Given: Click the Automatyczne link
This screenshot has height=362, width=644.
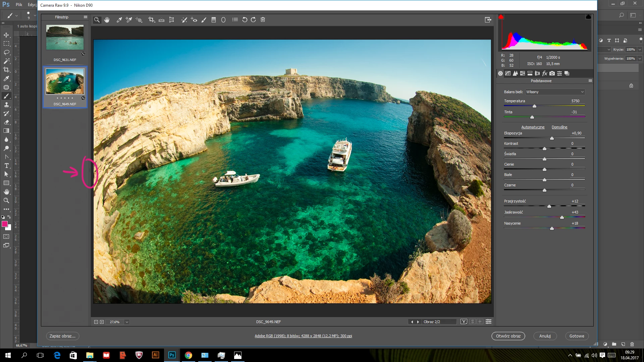Looking at the screenshot, I should tap(533, 127).
